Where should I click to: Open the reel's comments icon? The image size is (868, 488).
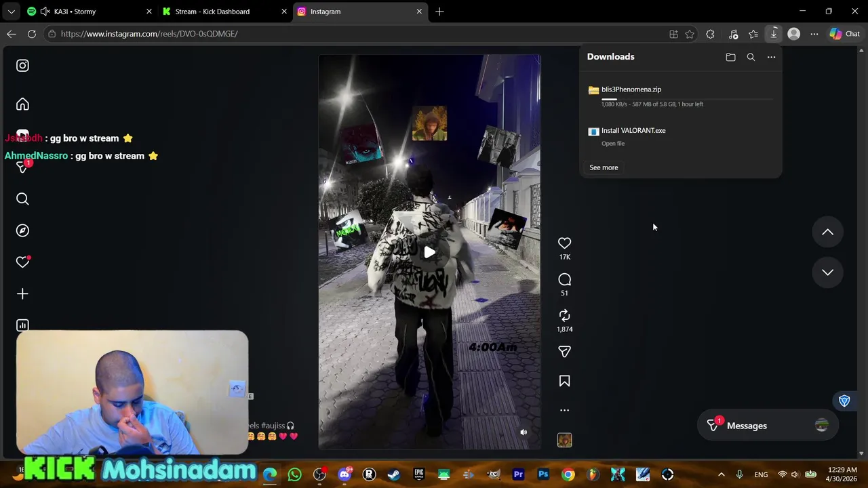564,279
